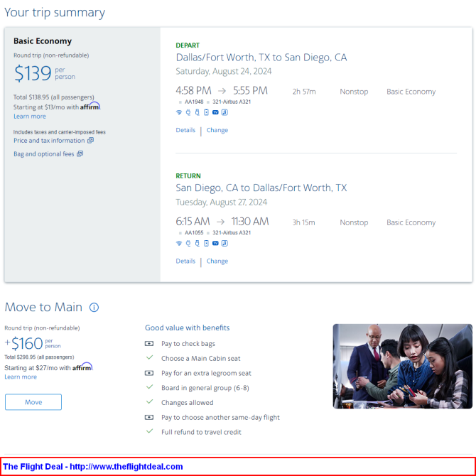Click the power outlet icon for flight AA1055
The image size is (476, 476).
pos(188,243)
